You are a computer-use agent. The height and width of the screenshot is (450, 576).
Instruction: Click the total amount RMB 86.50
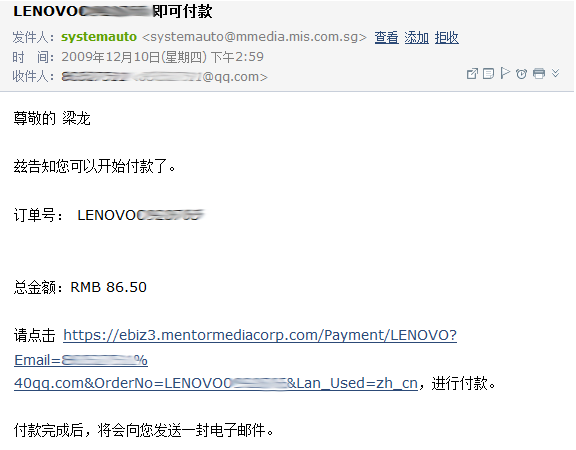click(x=108, y=287)
